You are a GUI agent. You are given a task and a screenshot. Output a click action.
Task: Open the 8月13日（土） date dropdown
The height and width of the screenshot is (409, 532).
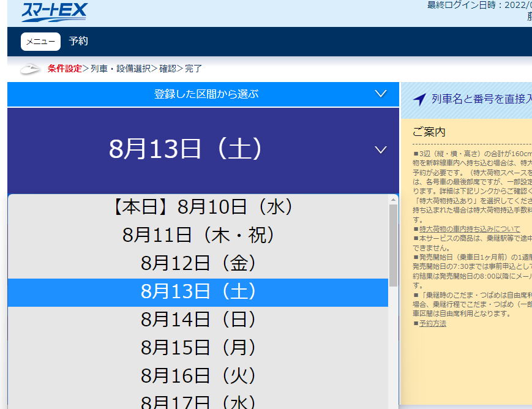(203, 151)
